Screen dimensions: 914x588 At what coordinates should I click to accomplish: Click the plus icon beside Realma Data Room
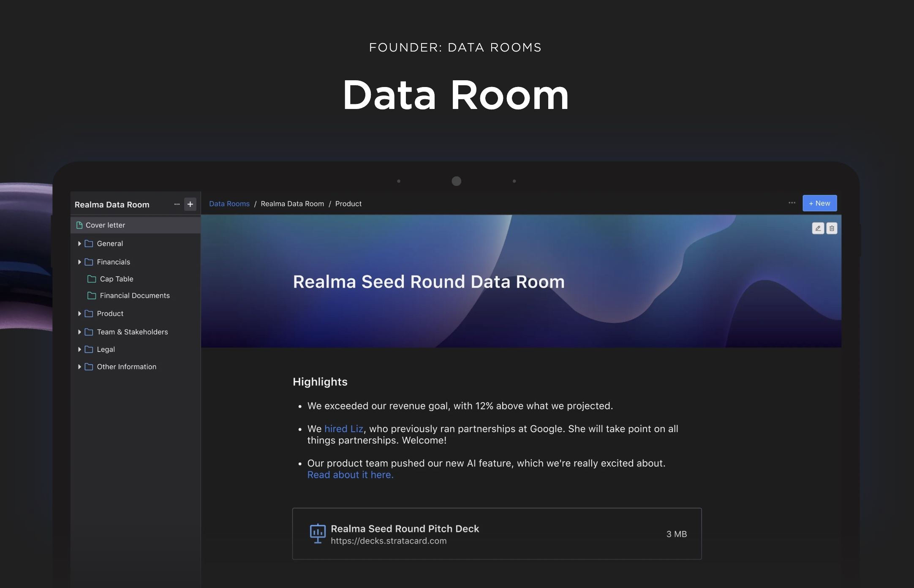(x=190, y=204)
